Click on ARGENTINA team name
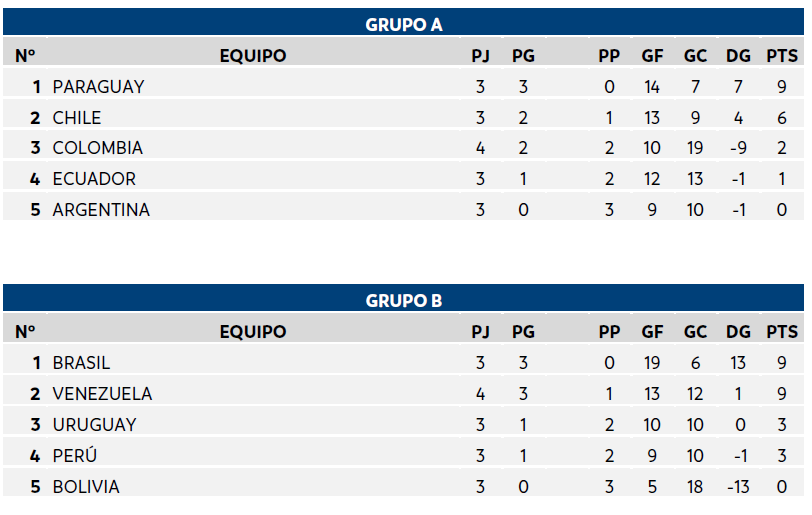 point(101,210)
